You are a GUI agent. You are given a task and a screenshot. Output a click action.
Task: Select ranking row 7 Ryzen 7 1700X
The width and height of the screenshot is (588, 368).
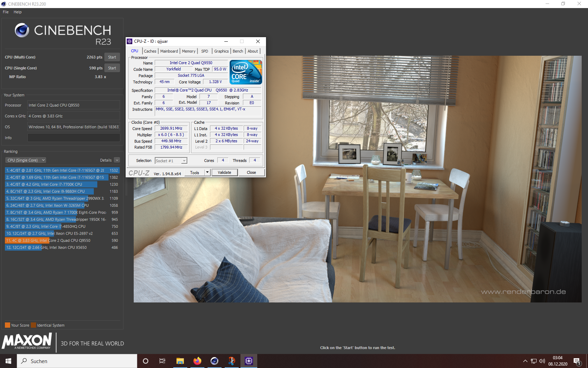pos(62,212)
